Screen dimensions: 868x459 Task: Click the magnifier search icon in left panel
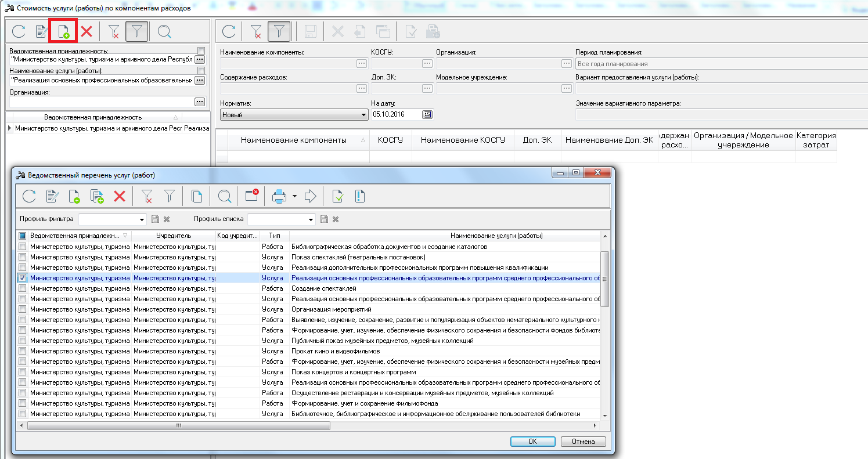(164, 31)
